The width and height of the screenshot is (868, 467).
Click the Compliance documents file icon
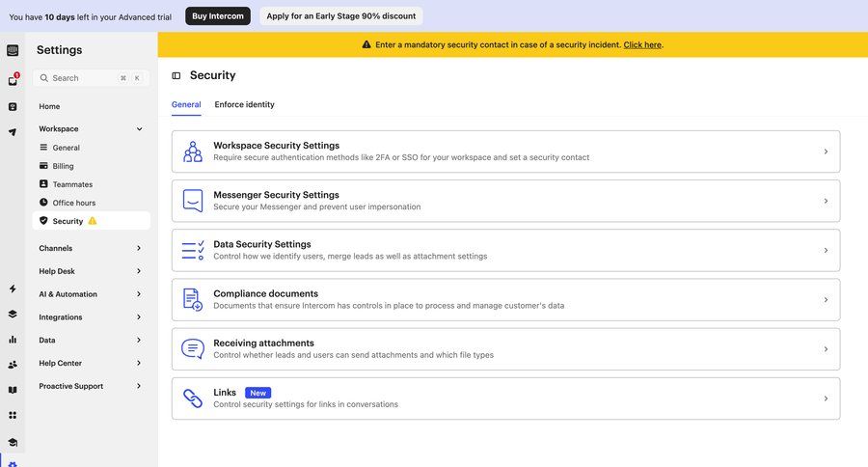tap(193, 299)
